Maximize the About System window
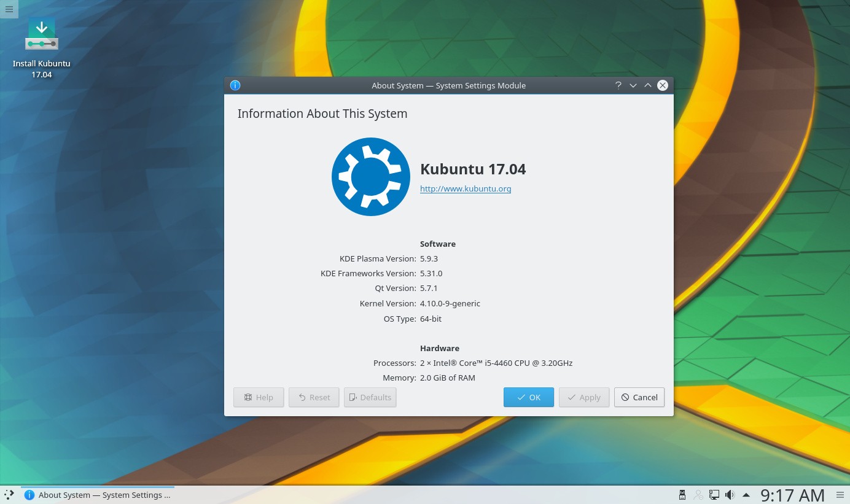 [x=648, y=85]
